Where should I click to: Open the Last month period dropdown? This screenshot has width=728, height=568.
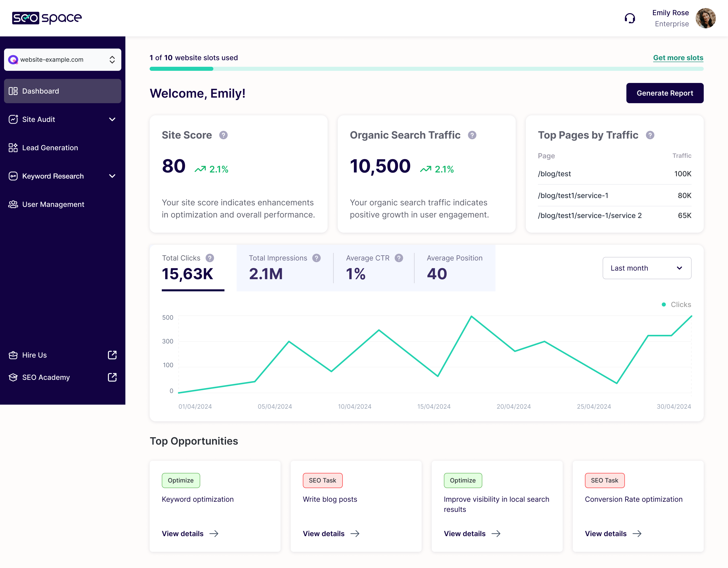(647, 268)
